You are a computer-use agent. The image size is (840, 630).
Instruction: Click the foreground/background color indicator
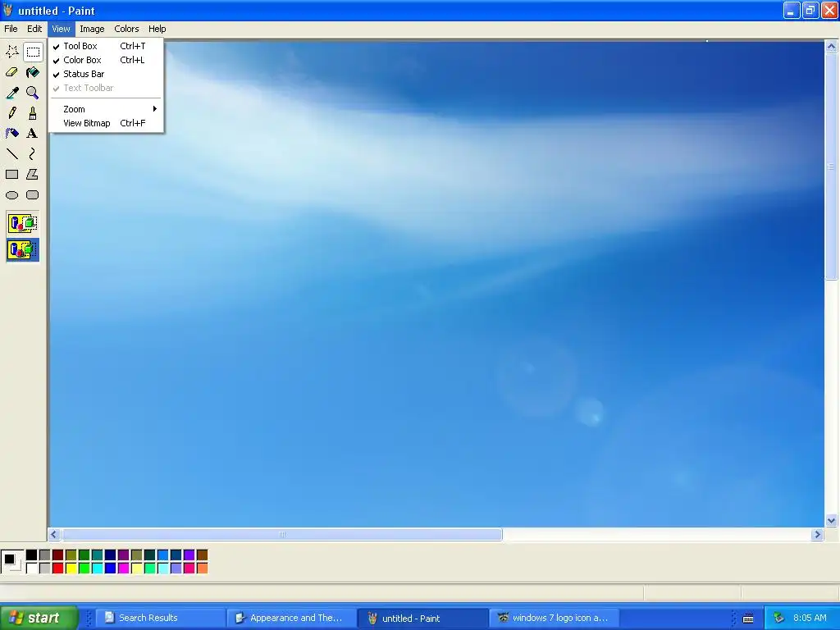(x=11, y=561)
